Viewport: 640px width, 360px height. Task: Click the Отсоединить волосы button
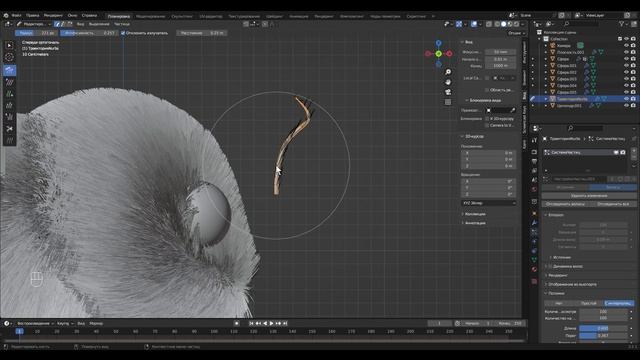point(565,204)
